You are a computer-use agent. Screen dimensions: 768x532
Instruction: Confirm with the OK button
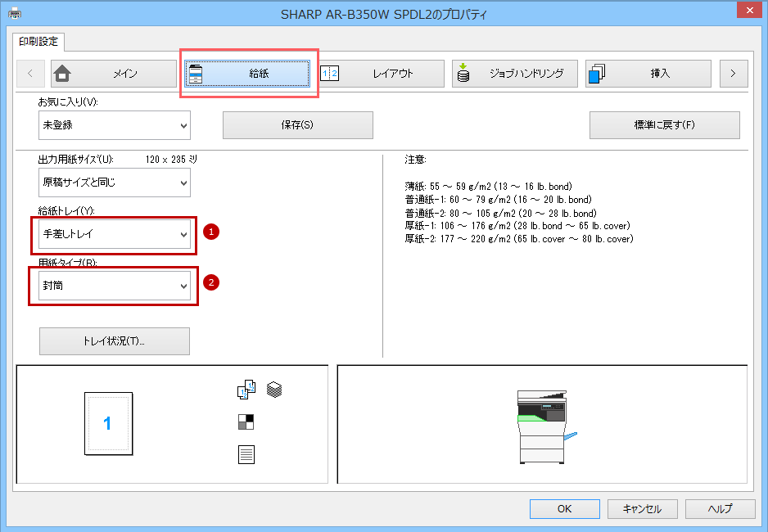(565, 509)
